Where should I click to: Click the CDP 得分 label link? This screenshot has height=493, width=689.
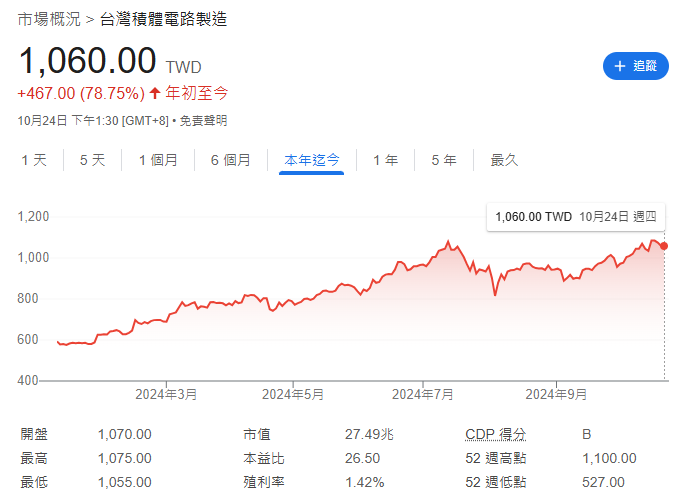tap(496, 434)
